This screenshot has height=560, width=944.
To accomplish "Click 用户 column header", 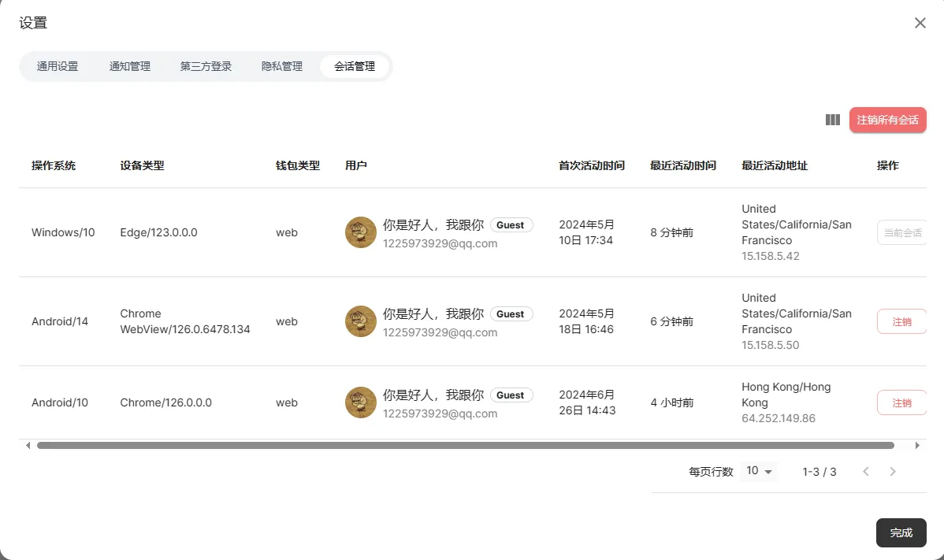I will (x=356, y=165).
